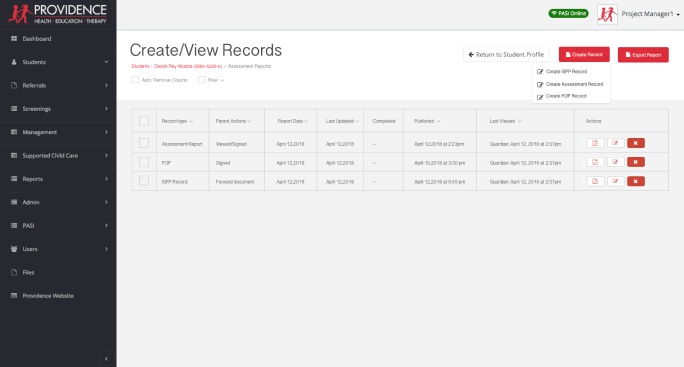Viewport: 684px width, 367px height.
Task: Sort by Last Viewed column header
Action: 505,121
